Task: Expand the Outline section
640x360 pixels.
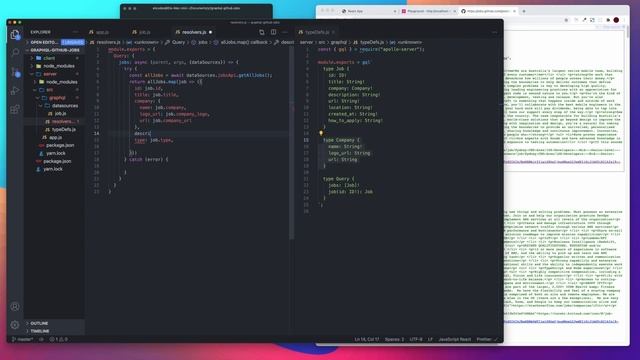Action: tap(54, 323)
